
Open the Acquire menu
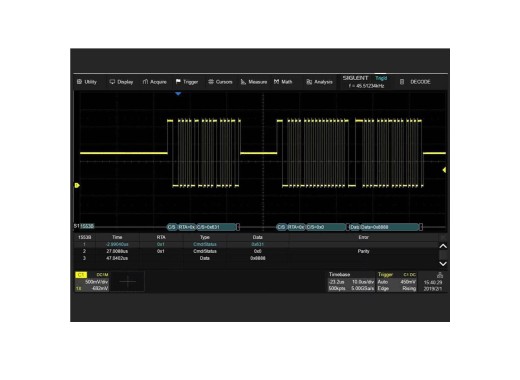155,82
